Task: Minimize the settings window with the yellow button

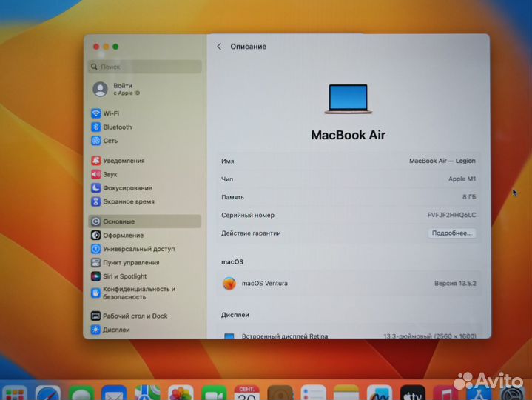Action: click(x=107, y=47)
